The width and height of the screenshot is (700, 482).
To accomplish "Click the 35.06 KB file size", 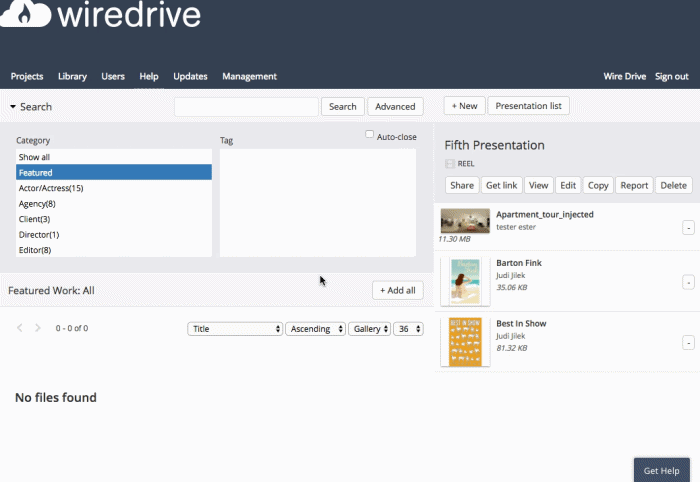I will (512, 287).
